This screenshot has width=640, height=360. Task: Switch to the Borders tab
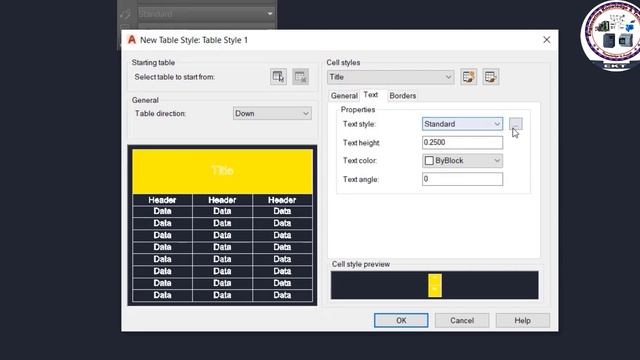402,96
